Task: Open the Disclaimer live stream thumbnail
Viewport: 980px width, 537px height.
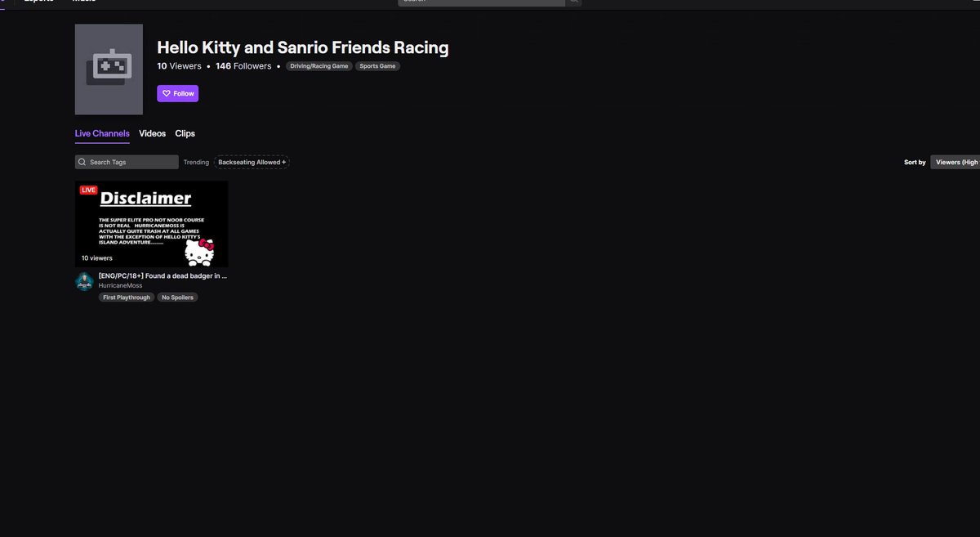Action: point(152,224)
